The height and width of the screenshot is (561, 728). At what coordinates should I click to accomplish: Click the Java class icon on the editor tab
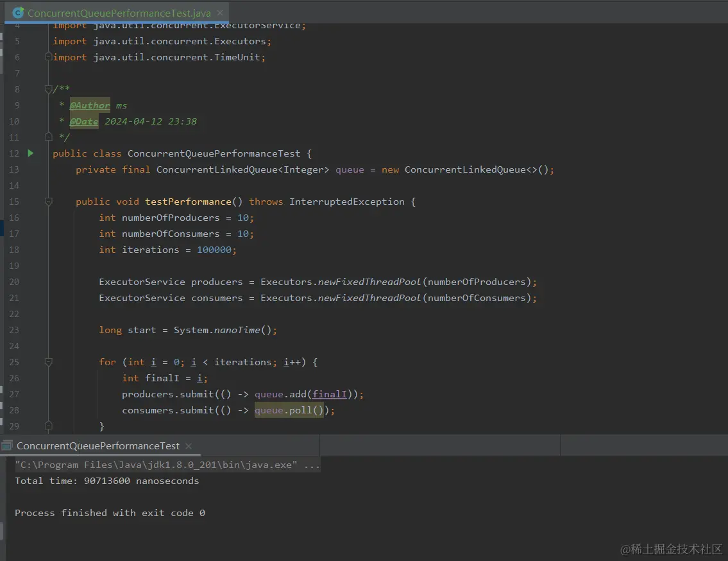click(x=18, y=13)
